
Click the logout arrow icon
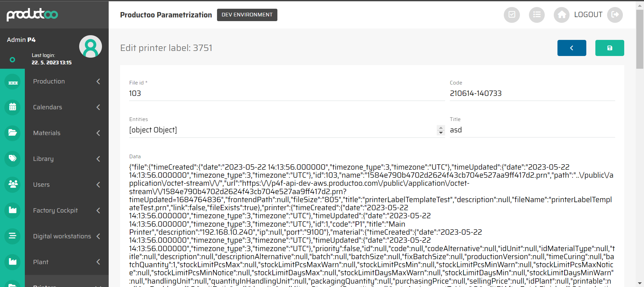point(615,15)
